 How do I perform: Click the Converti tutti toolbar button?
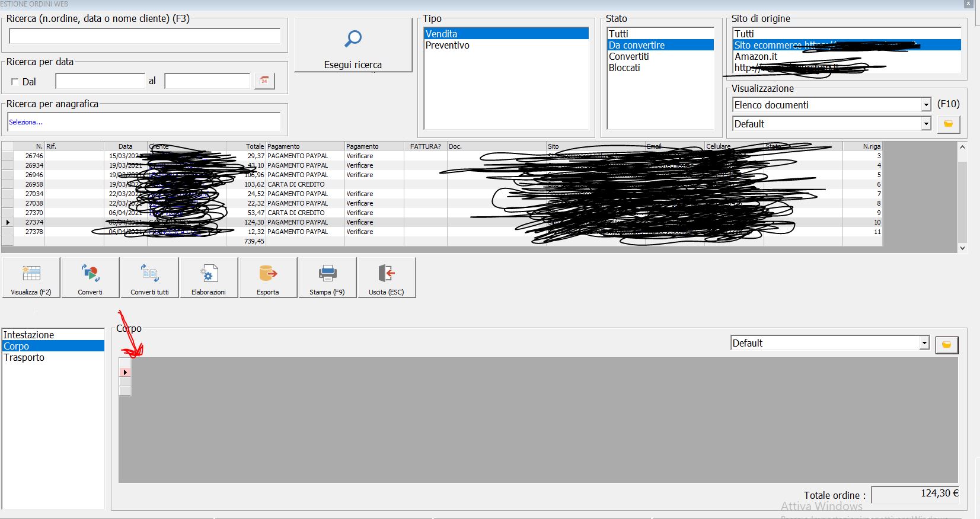pos(149,277)
